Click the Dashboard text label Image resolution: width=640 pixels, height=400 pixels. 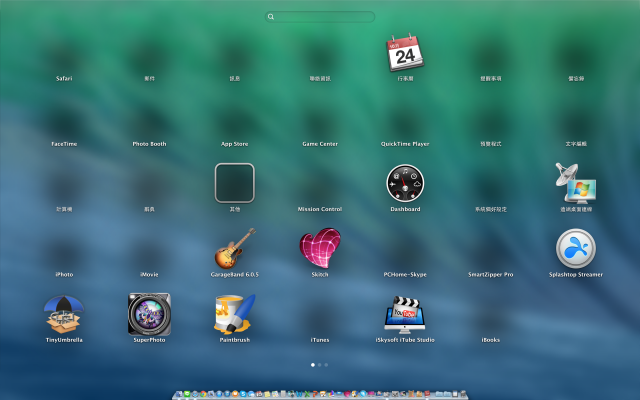405,209
